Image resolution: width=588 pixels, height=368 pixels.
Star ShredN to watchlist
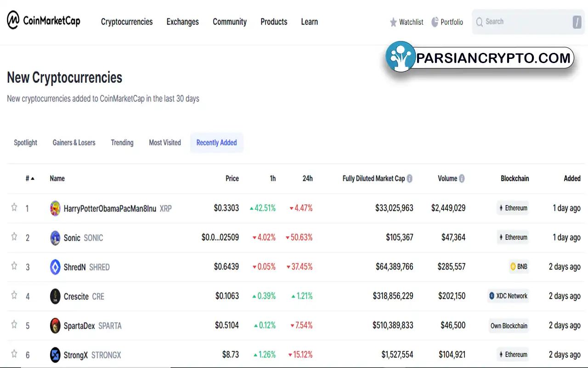tap(14, 266)
